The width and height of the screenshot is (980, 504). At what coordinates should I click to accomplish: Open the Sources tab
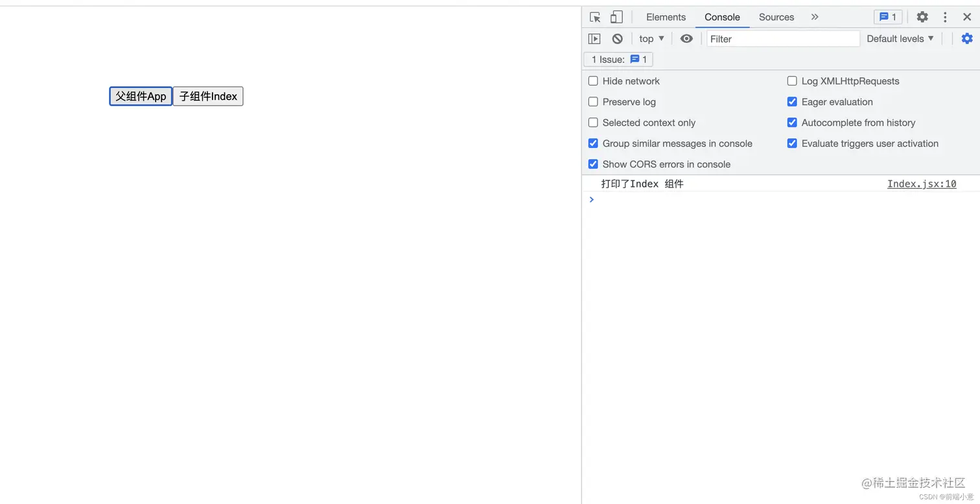pyautogui.click(x=776, y=18)
